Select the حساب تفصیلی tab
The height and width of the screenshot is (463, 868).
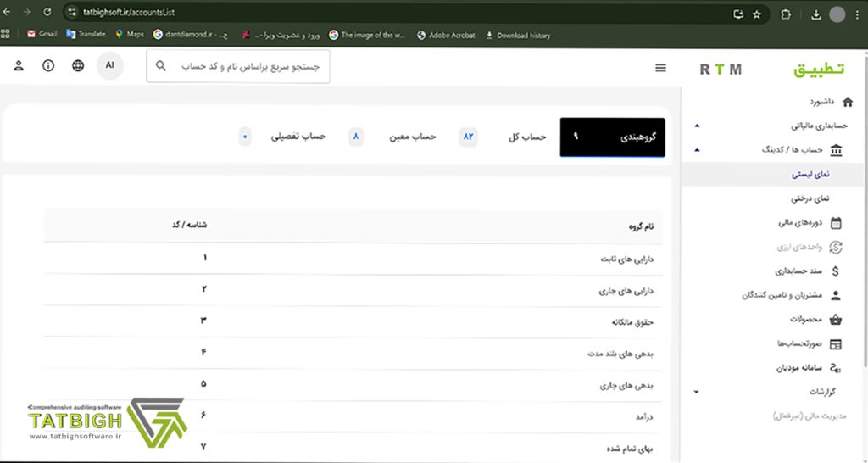(x=298, y=137)
